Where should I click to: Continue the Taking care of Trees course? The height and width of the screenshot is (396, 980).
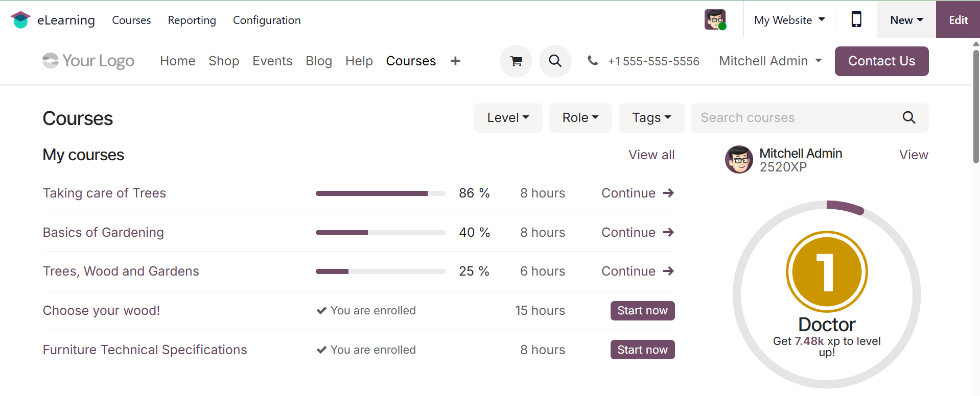coord(637,193)
